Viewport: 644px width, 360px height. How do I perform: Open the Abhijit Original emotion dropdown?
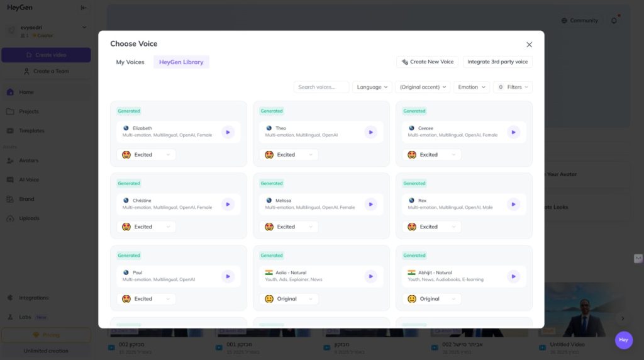click(431, 299)
